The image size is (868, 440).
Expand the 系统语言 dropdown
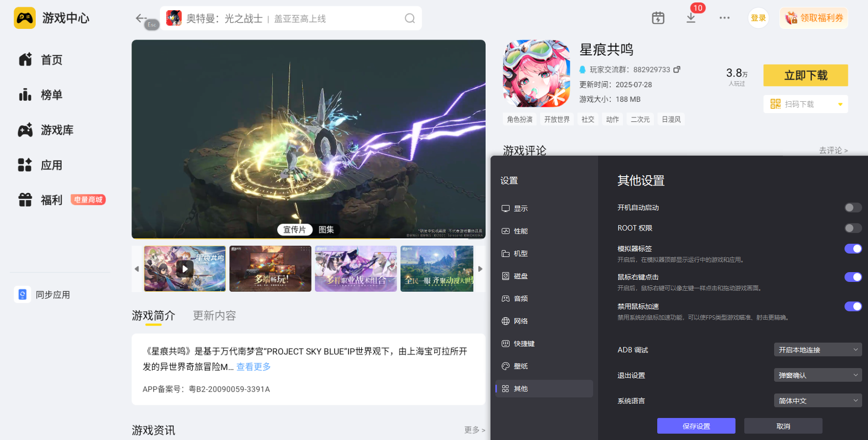point(818,400)
